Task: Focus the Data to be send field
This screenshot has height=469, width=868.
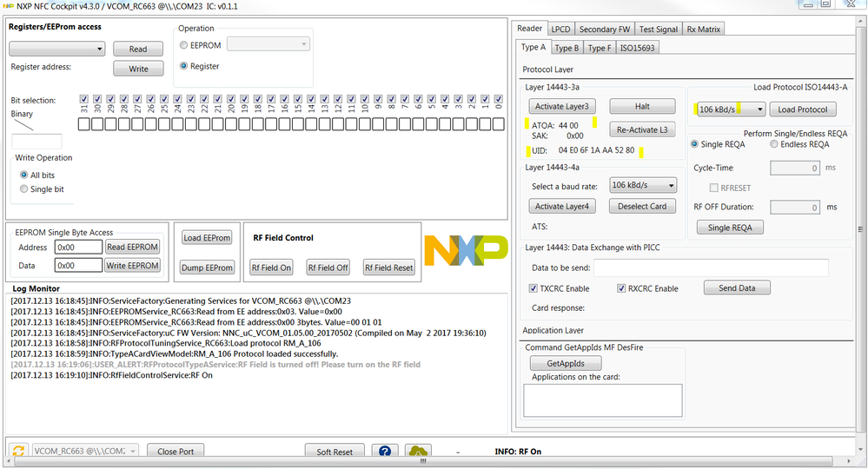Action: (x=712, y=268)
